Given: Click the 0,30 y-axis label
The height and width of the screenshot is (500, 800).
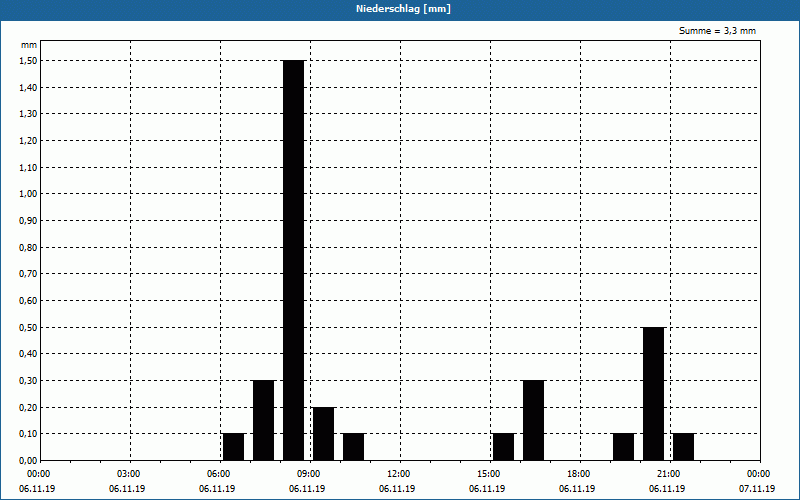Looking at the screenshot, I should 28,381.
